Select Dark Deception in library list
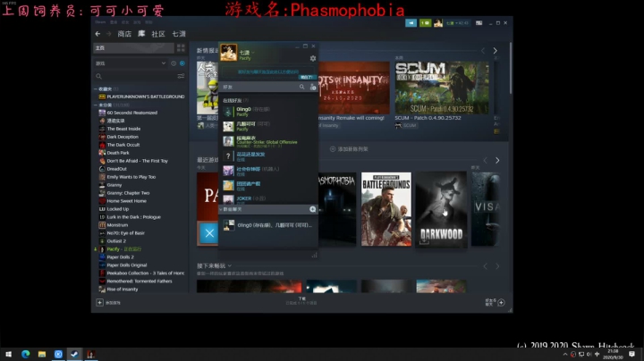 (119, 137)
